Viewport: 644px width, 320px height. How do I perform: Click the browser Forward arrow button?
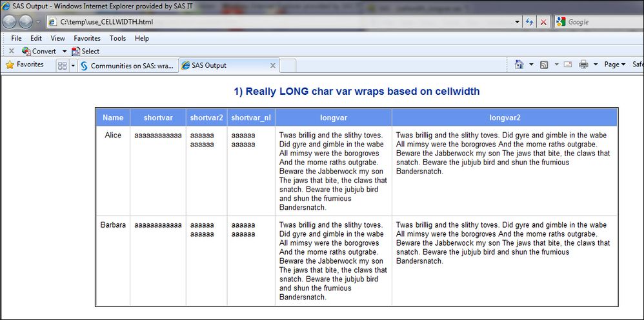26,21
